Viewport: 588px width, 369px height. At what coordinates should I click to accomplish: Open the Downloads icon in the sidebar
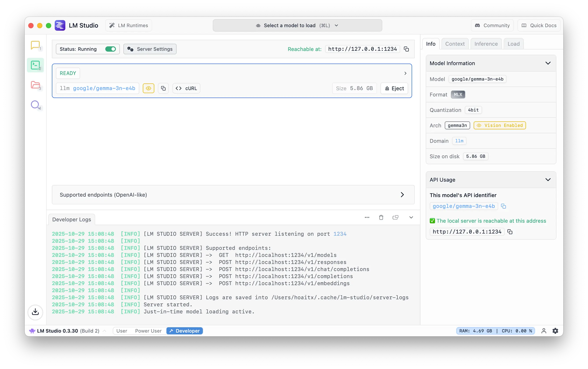[35, 312]
